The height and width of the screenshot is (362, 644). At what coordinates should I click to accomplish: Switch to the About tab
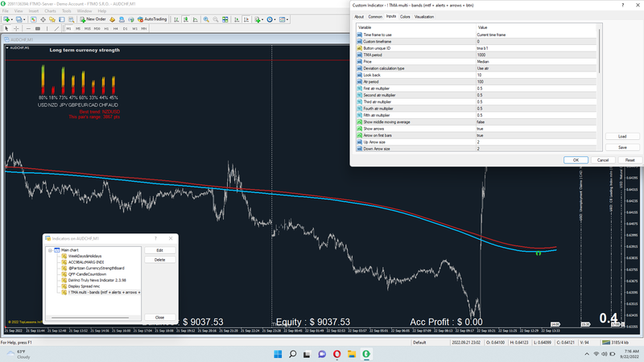coord(359,17)
